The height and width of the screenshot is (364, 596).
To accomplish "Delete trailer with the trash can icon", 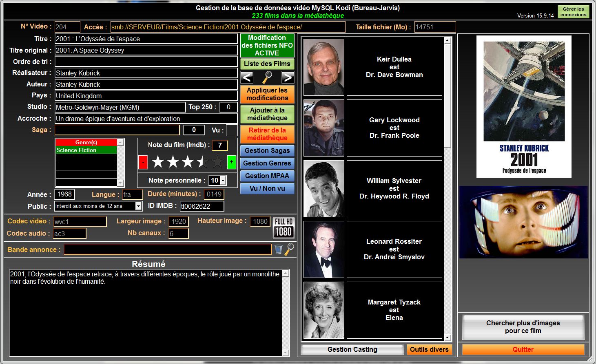I will pyautogui.click(x=278, y=249).
